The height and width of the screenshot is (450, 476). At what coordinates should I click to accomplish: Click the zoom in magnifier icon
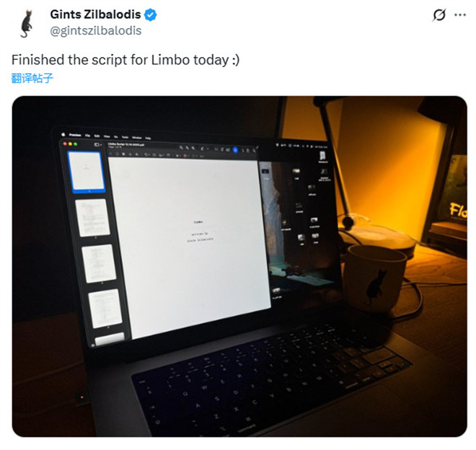(x=188, y=148)
